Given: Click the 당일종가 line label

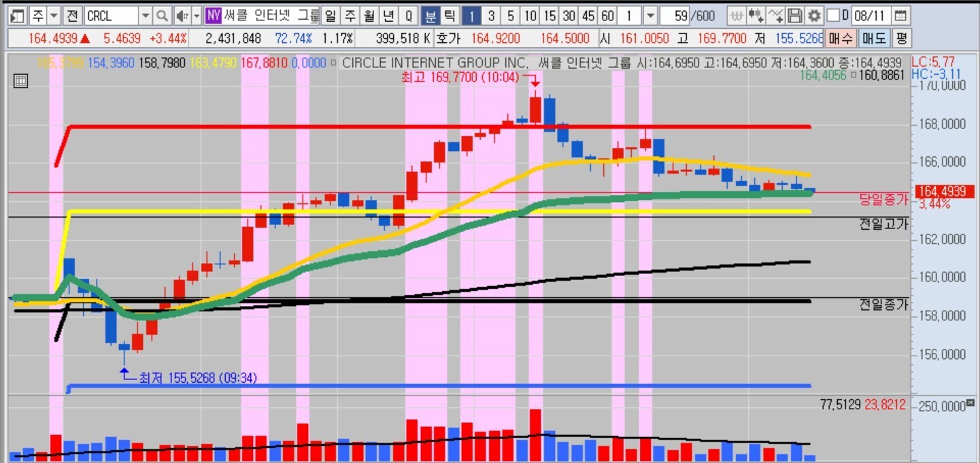Looking at the screenshot, I should 884,200.
